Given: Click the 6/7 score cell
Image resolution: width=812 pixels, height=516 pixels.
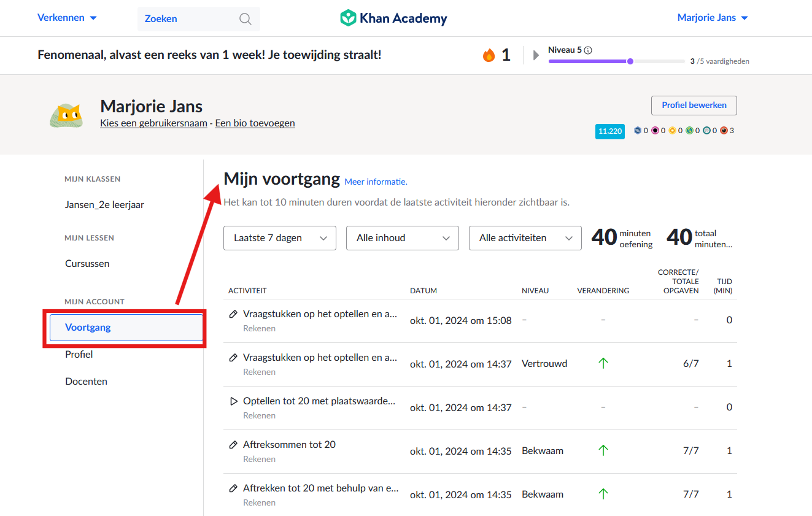Looking at the screenshot, I should pyautogui.click(x=691, y=364).
